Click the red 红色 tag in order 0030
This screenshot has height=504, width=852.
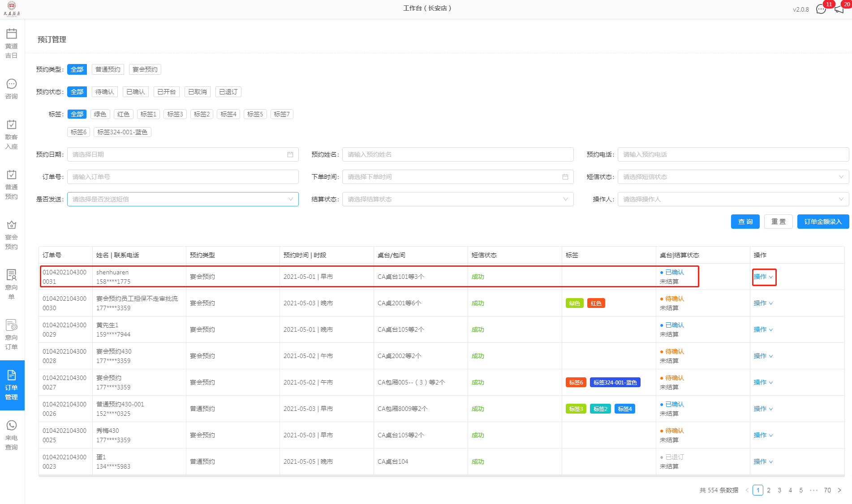coord(596,303)
